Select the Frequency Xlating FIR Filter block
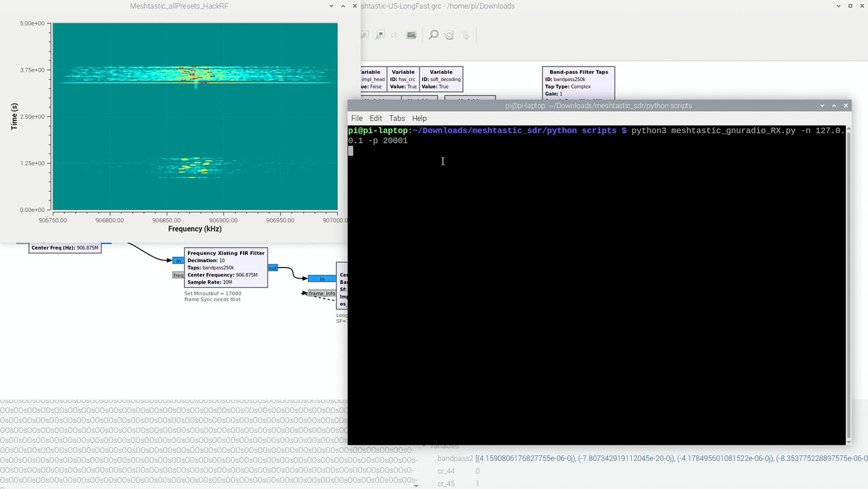This screenshot has width=868, height=489. tap(226, 267)
